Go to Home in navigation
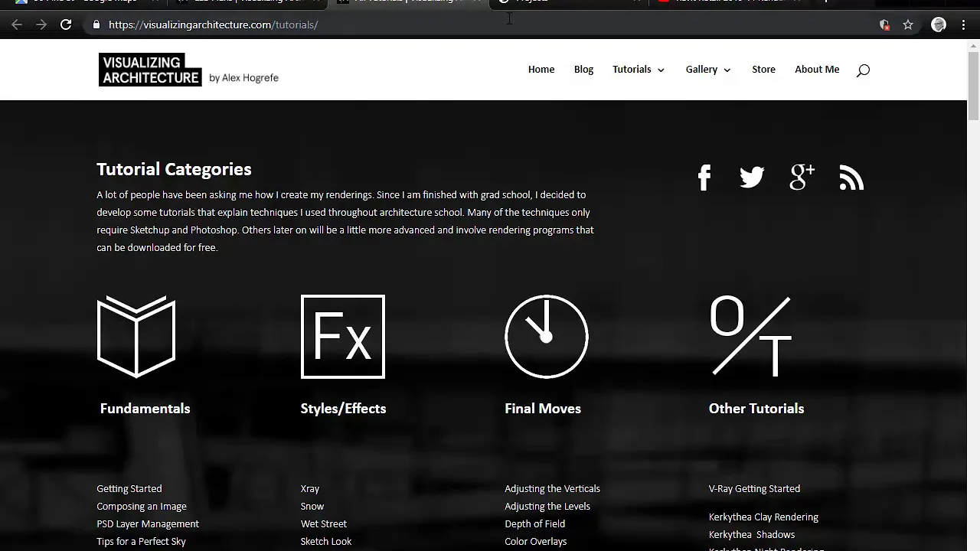 (x=541, y=69)
